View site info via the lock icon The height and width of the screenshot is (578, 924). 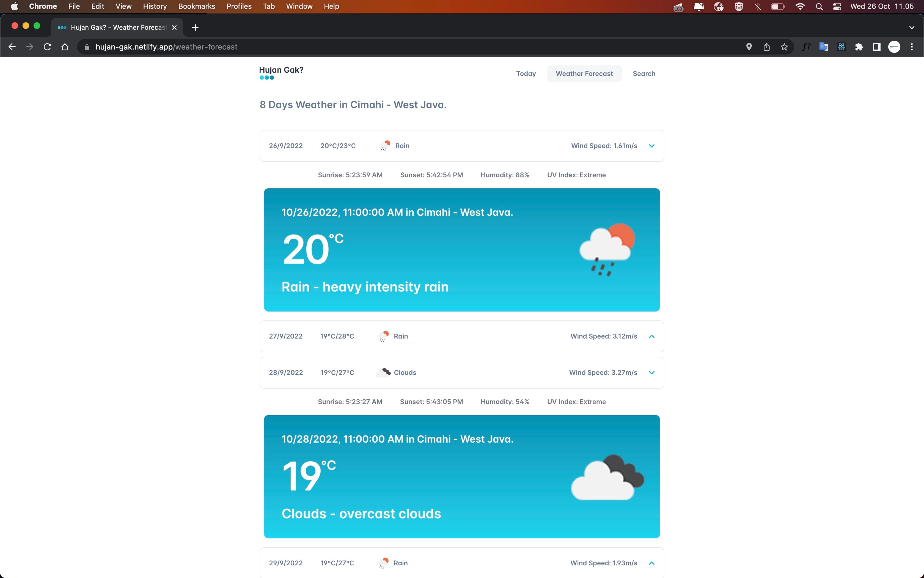point(87,47)
